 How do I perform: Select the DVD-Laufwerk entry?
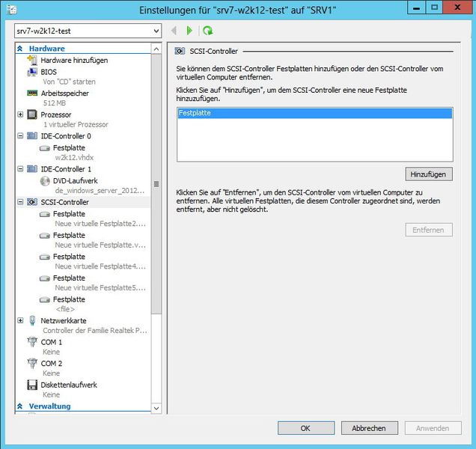point(76,181)
